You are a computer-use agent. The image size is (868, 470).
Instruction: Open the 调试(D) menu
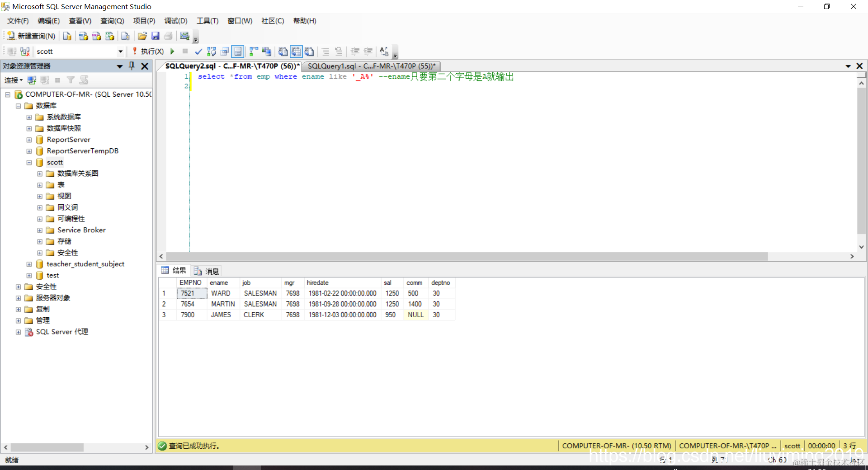176,21
